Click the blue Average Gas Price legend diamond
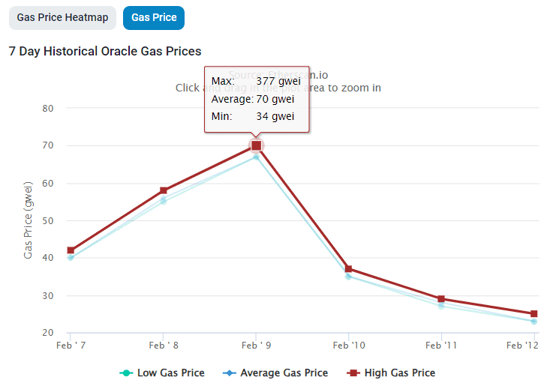The height and width of the screenshot is (392, 553). pos(230,373)
